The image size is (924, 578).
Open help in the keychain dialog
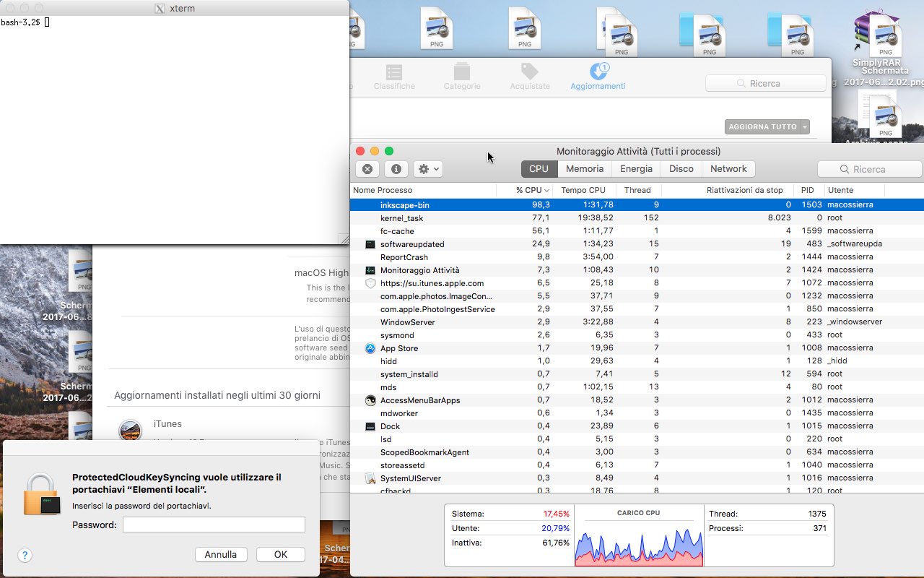point(25,555)
